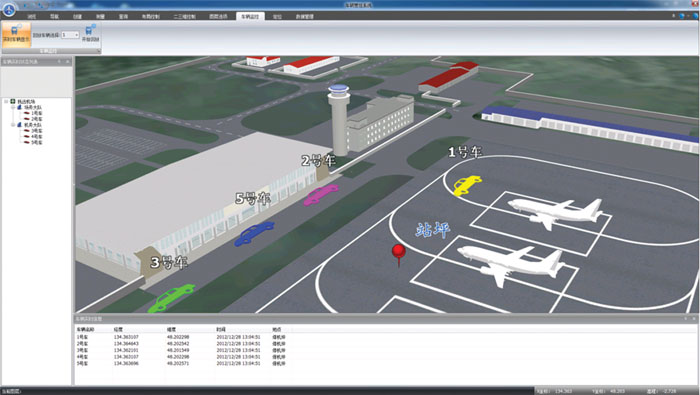Click the magenta car near 2号车 label
Screen dimensions: 700x395
321,195
